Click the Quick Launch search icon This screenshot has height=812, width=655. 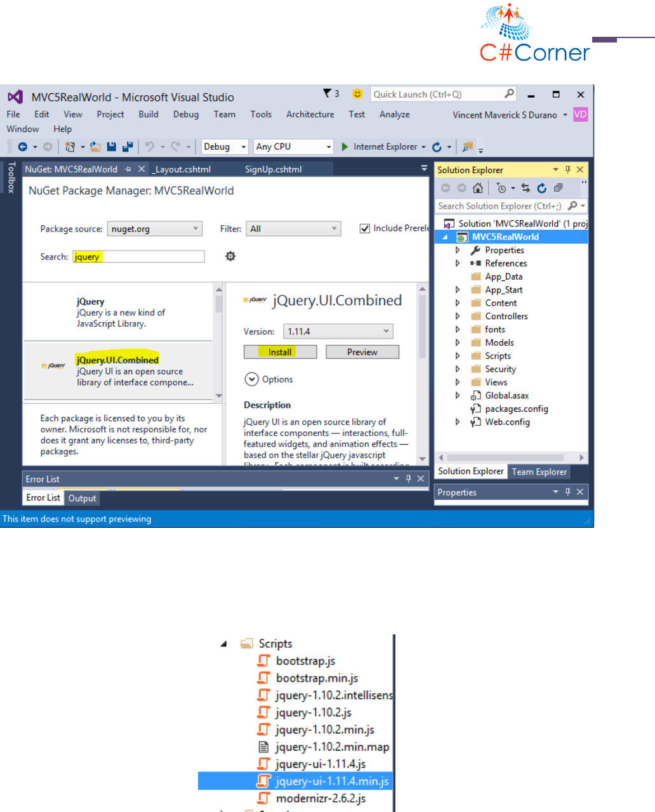(x=509, y=94)
